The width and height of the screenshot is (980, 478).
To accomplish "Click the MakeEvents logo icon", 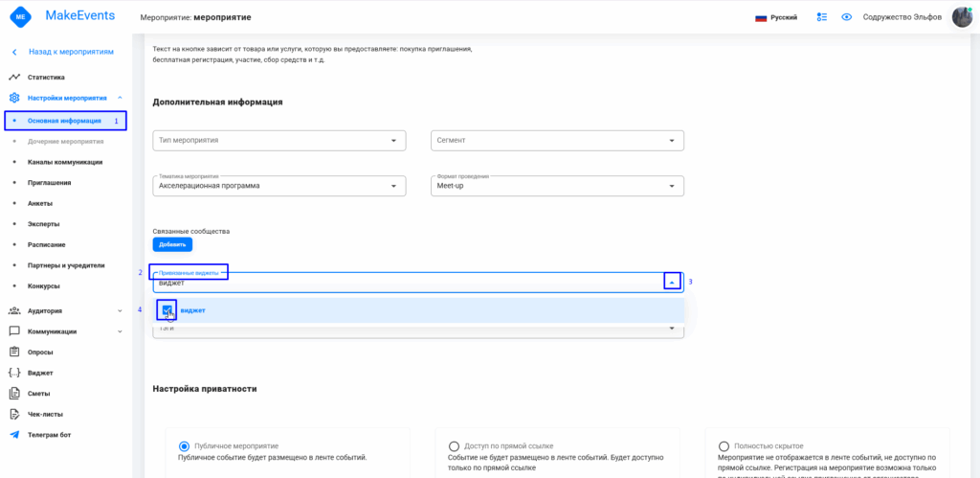I will click(20, 17).
